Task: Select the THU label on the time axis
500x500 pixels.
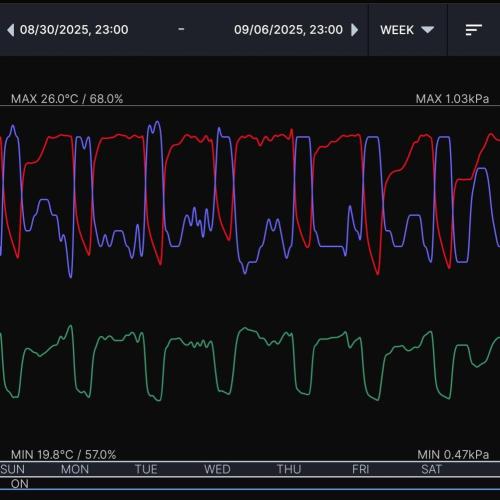Action: pyautogui.click(x=289, y=469)
